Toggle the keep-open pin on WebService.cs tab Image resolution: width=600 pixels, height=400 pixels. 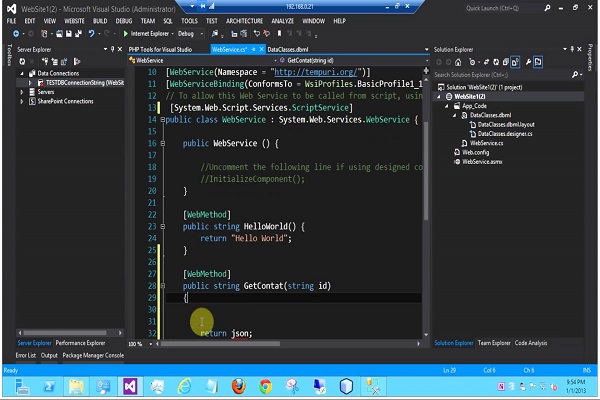click(x=253, y=49)
